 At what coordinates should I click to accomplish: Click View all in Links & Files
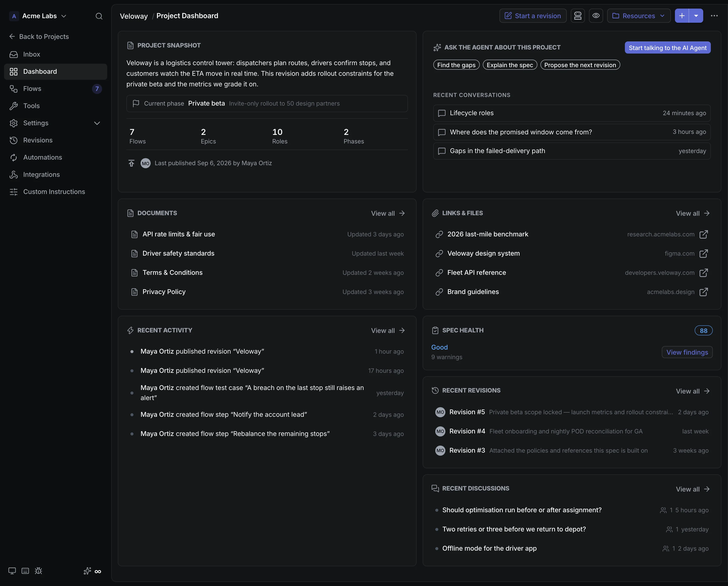coord(693,213)
